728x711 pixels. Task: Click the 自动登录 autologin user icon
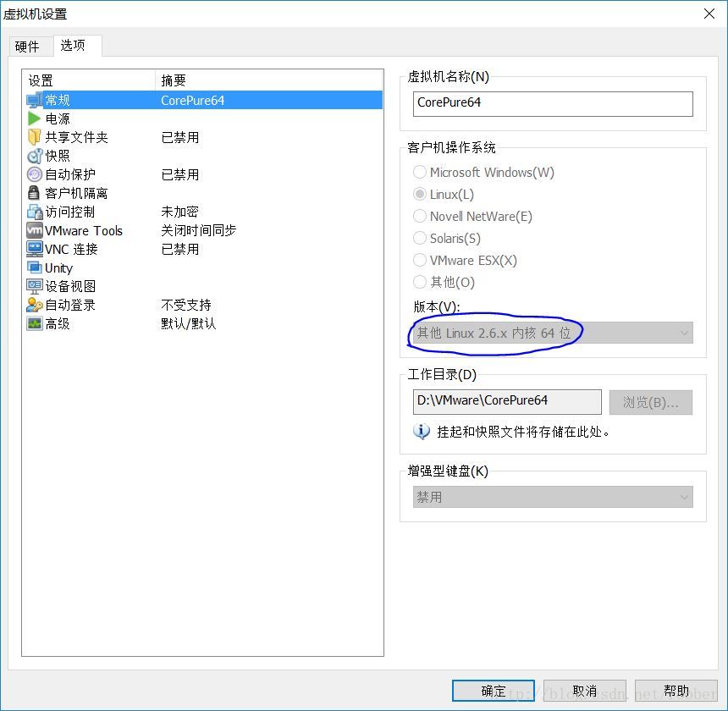35,305
